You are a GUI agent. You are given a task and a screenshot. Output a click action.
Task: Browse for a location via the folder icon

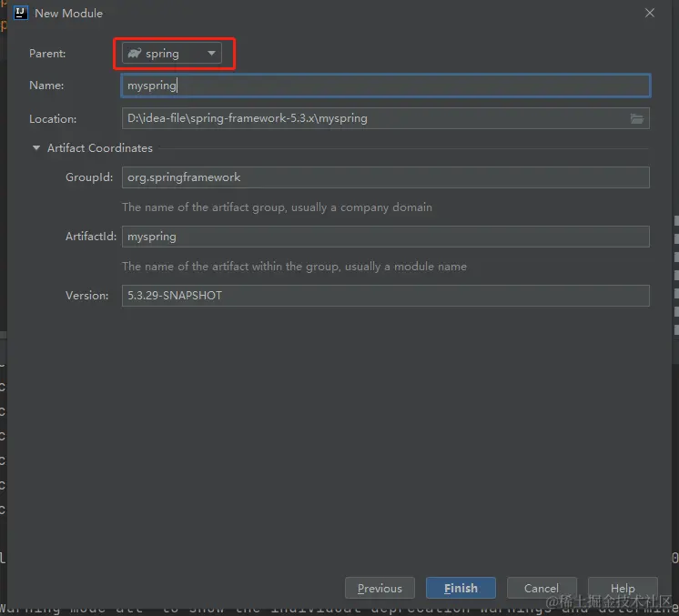(636, 118)
